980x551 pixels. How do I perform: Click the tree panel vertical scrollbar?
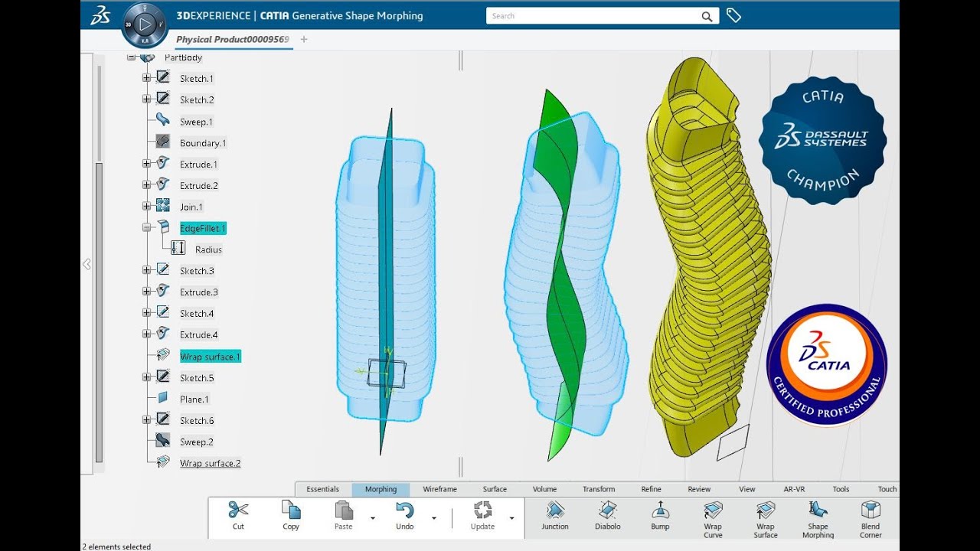pyautogui.click(x=99, y=312)
